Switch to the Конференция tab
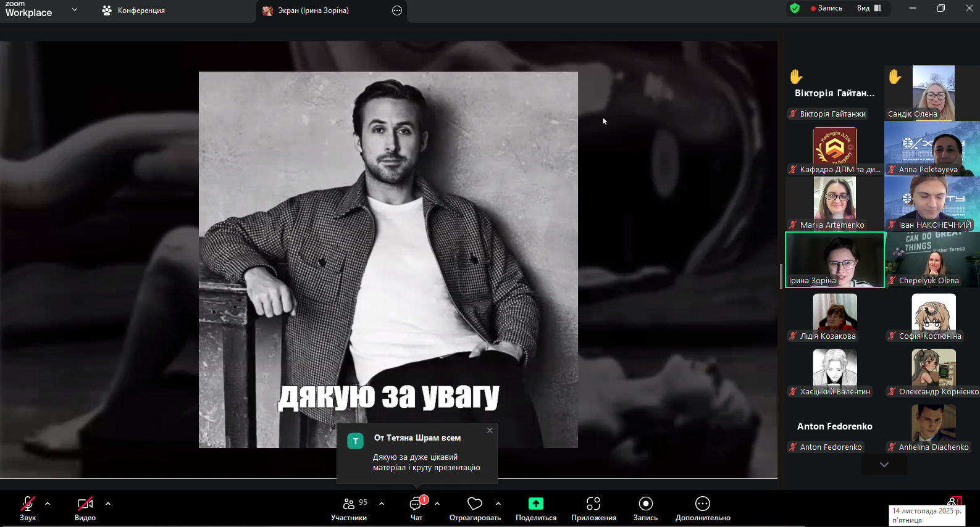 (x=133, y=10)
